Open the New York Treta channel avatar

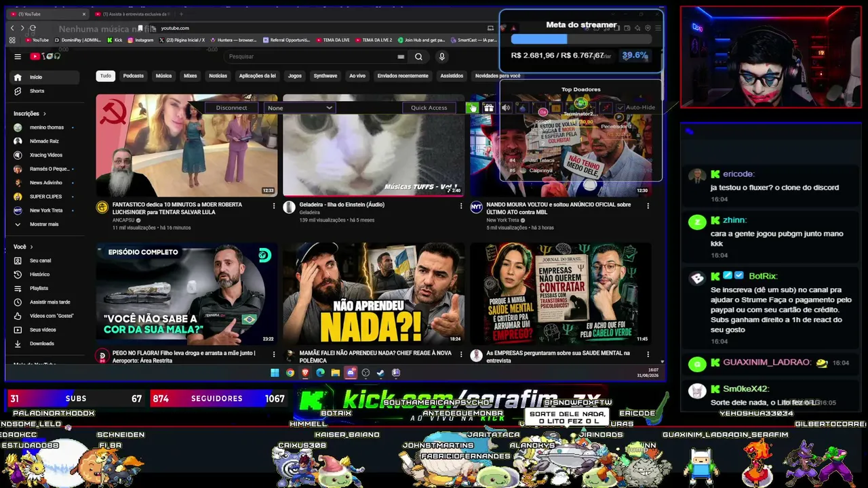click(x=476, y=207)
